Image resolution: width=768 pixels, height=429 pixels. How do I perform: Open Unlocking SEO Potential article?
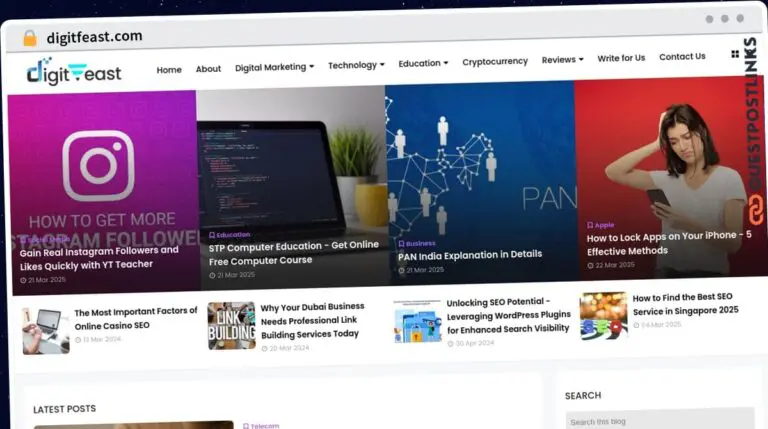(508, 315)
